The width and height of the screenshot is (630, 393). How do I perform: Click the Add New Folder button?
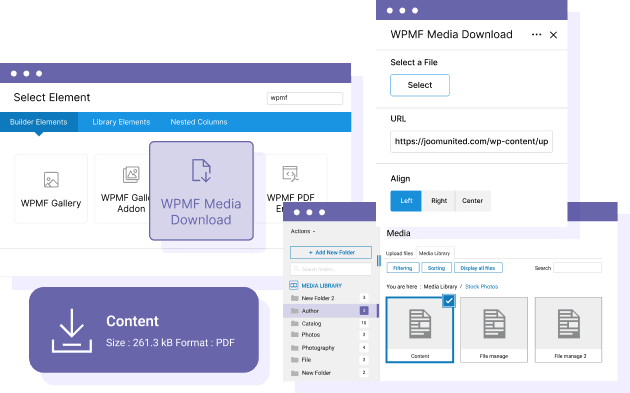331,252
